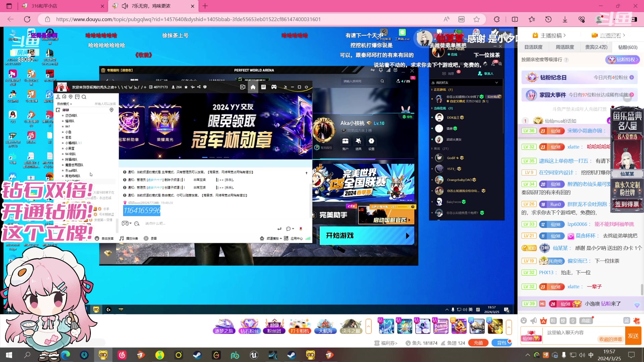The height and width of the screenshot is (362, 644).
Task: Open the emoji picker in Douyu chat bar
Action: coord(524,321)
